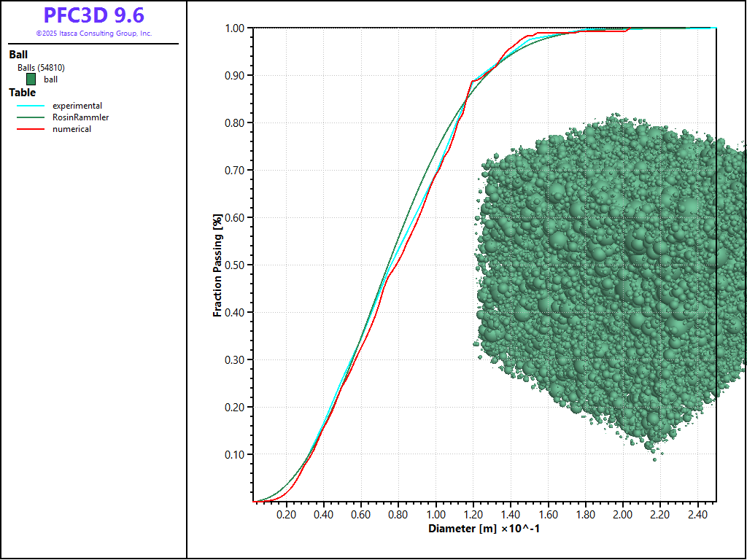Viewport: 747px width, 560px height.
Task: Click the 2.40 tick label on x-axis
Action: [x=697, y=515]
